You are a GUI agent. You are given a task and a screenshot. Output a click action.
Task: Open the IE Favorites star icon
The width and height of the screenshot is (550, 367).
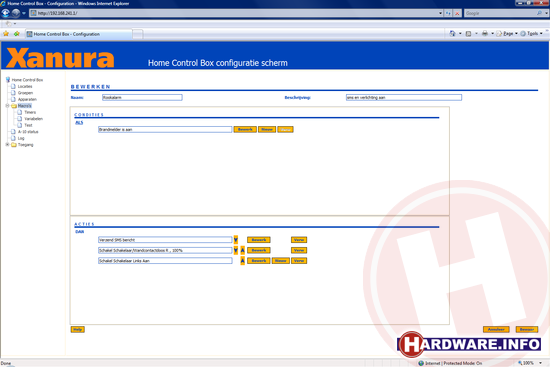click(x=6, y=34)
